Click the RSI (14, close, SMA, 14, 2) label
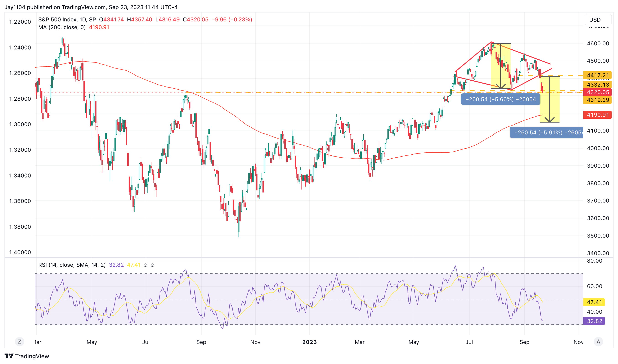This screenshot has height=364, width=618. pyautogui.click(x=72, y=265)
